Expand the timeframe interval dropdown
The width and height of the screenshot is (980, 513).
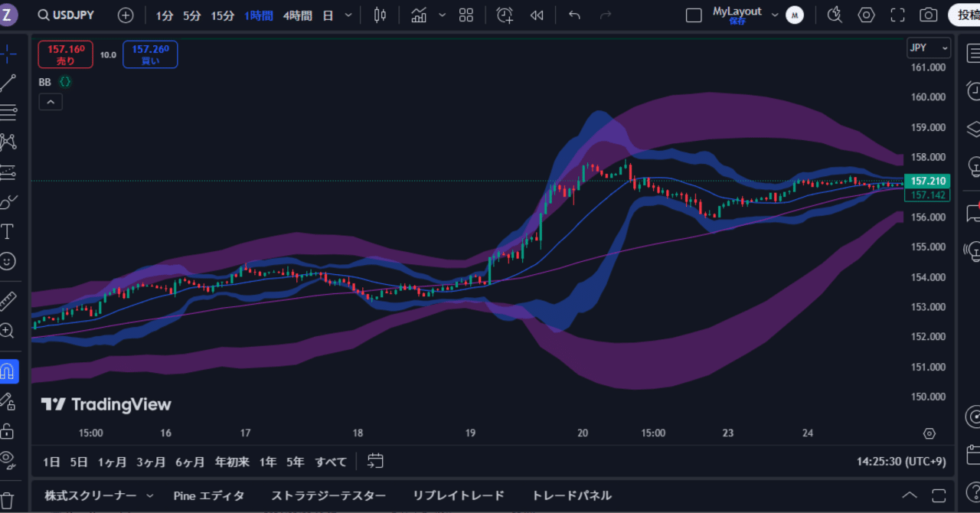coord(349,15)
